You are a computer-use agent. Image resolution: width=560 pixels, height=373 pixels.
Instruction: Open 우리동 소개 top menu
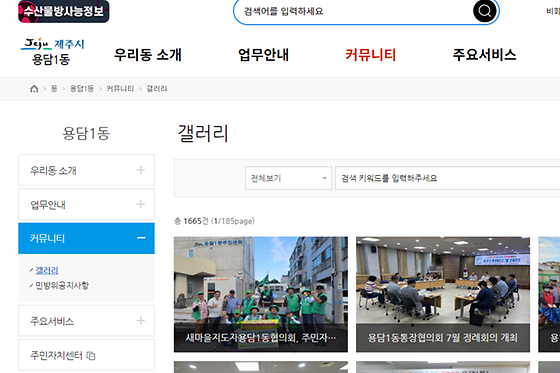click(148, 55)
